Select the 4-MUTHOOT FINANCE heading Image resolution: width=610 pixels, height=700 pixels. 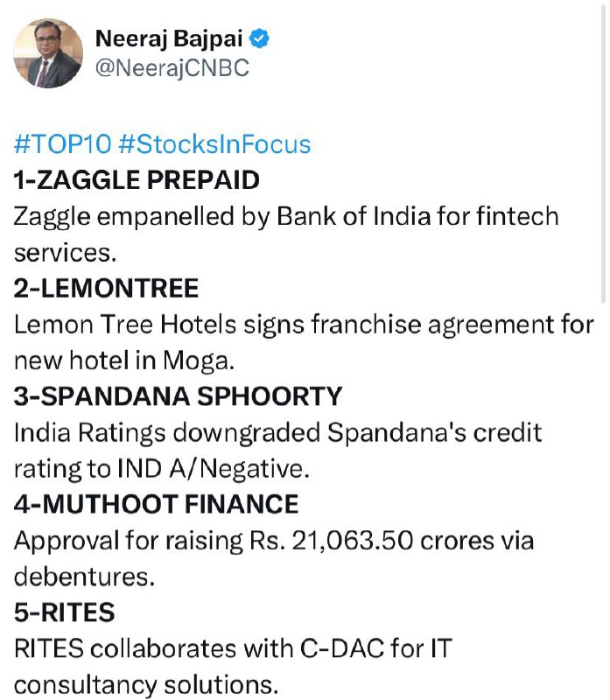157,504
